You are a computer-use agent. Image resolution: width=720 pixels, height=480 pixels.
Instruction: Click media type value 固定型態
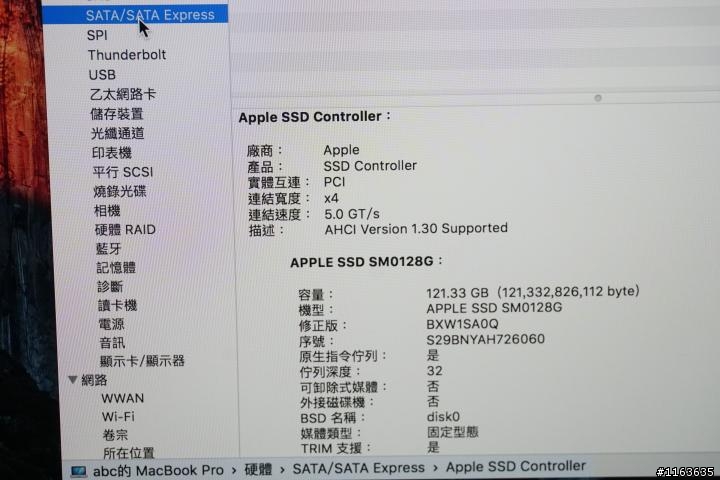coord(453,432)
